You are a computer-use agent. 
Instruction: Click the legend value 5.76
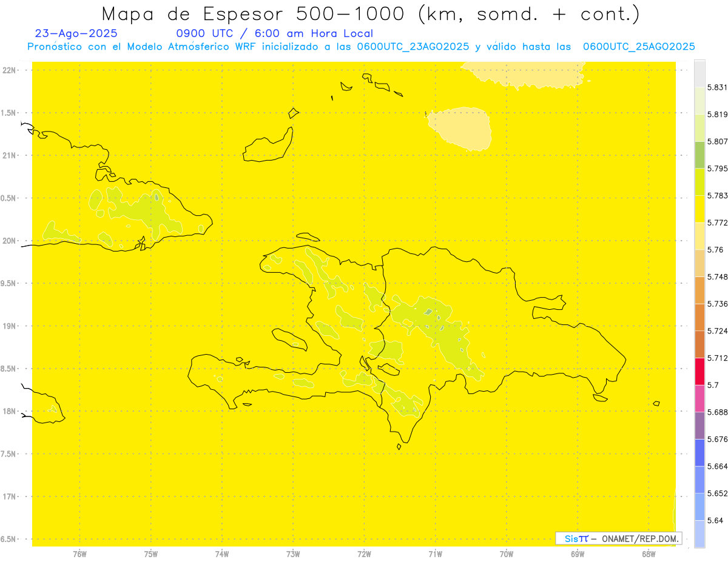coord(715,250)
